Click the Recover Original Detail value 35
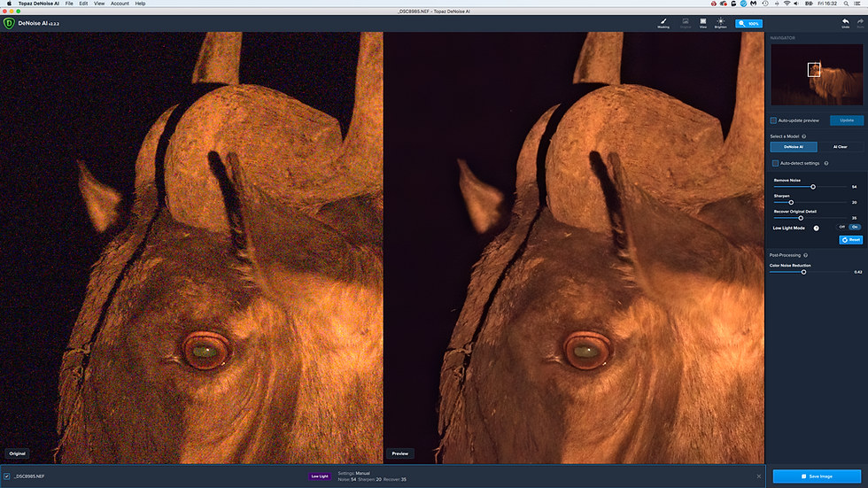 coord(854,218)
